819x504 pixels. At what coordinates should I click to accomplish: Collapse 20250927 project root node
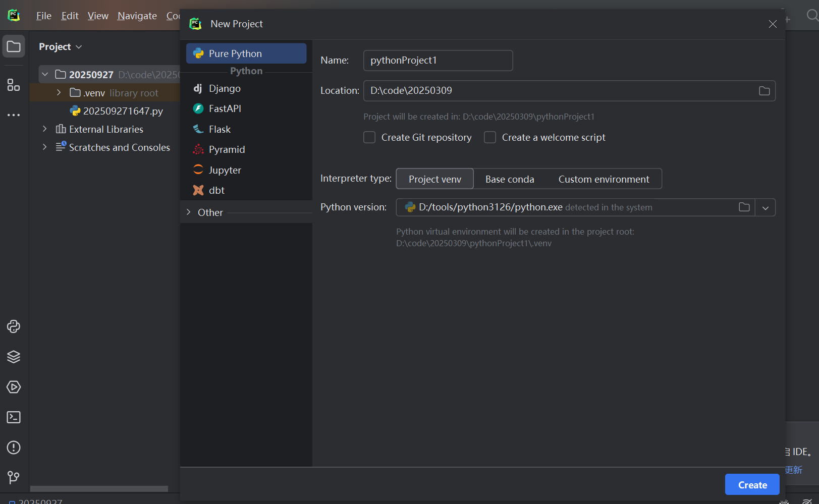click(x=45, y=75)
